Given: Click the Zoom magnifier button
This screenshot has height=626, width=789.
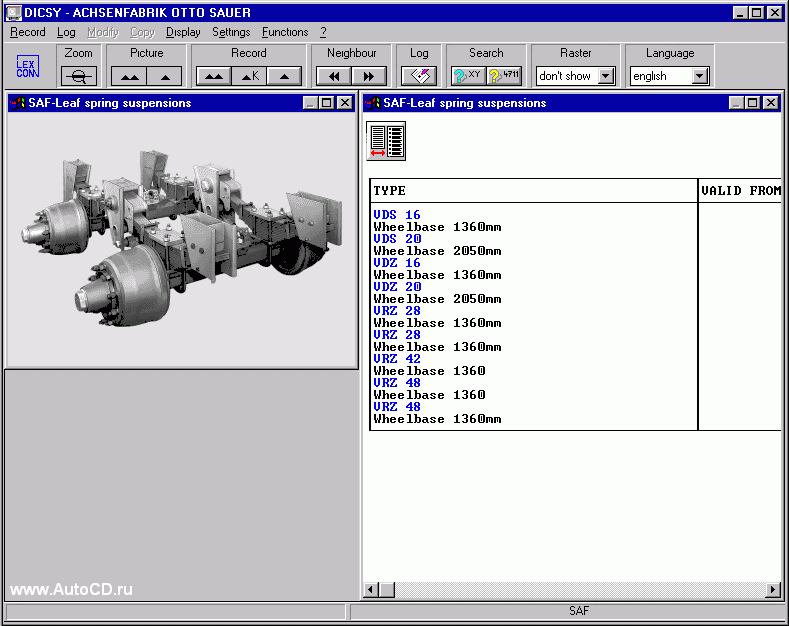Looking at the screenshot, I should (x=78, y=76).
